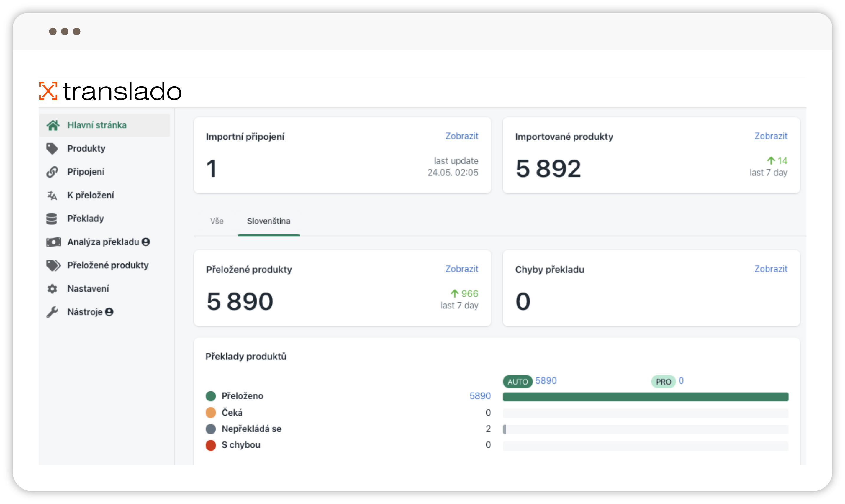Click the tag icon next to Produkty
845x504 pixels.
pyautogui.click(x=52, y=148)
